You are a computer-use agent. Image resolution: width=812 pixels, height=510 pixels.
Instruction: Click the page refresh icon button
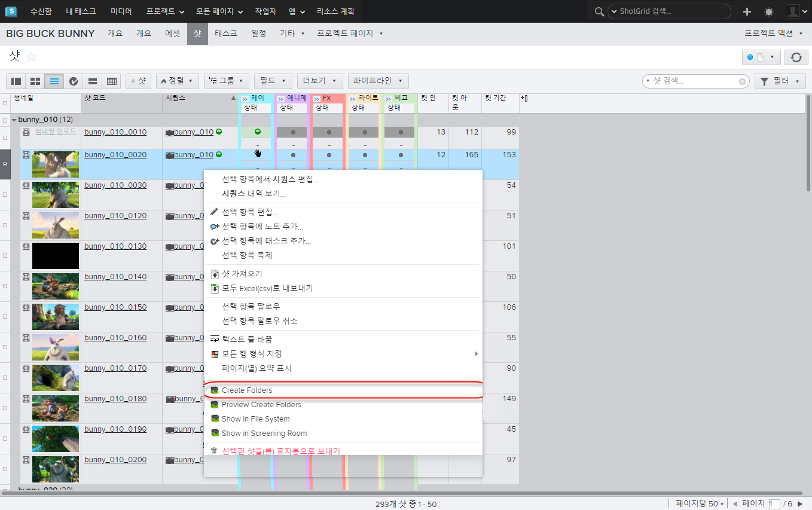click(796, 57)
